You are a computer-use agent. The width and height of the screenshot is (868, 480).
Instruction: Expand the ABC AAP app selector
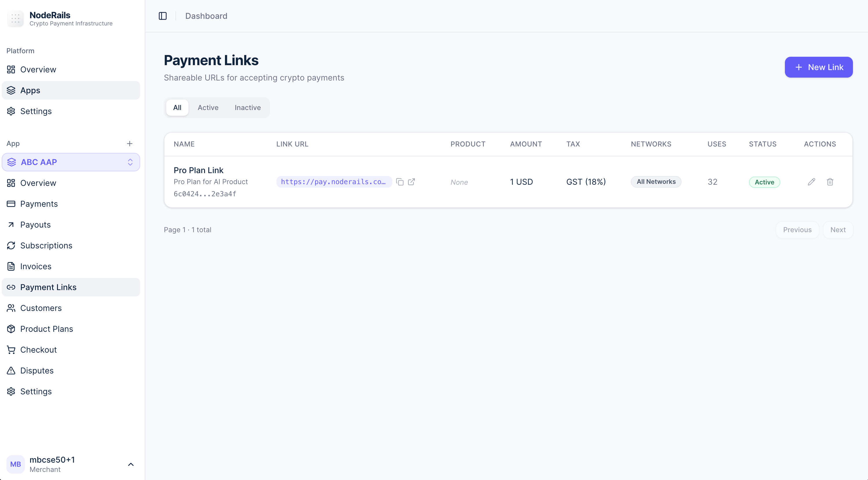130,162
